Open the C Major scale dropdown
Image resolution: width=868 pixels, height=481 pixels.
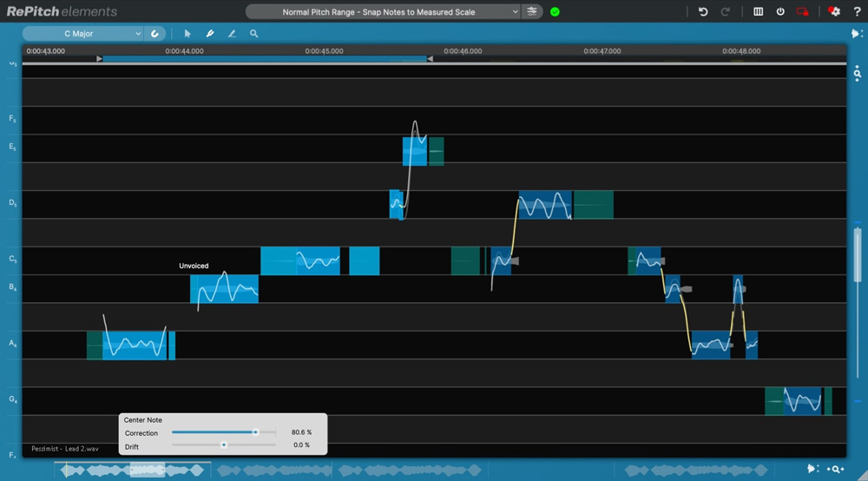coord(82,34)
